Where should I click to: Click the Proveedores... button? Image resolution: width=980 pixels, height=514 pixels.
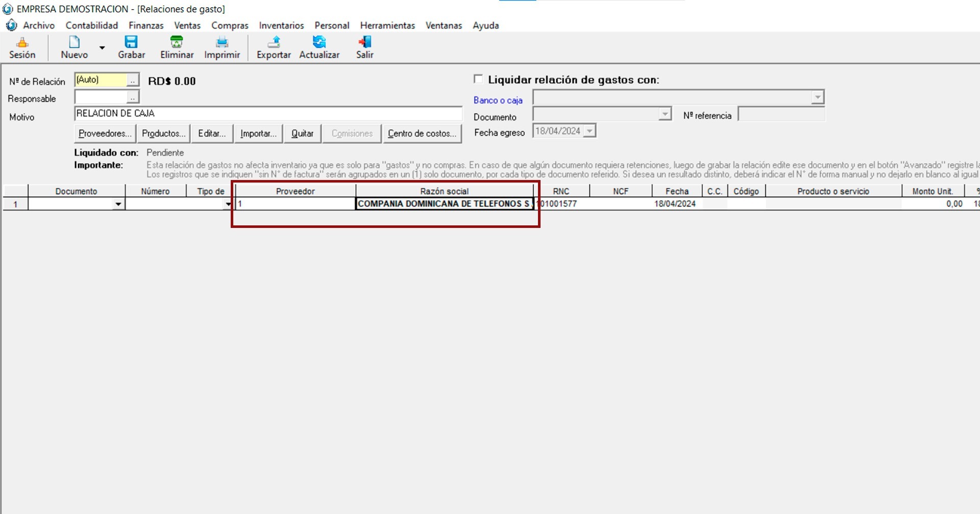coord(105,134)
